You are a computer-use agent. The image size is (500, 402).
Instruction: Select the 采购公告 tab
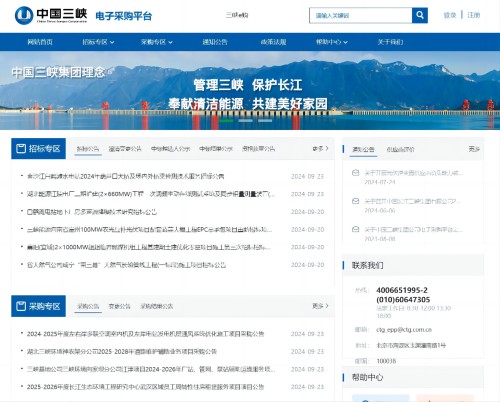(x=88, y=306)
